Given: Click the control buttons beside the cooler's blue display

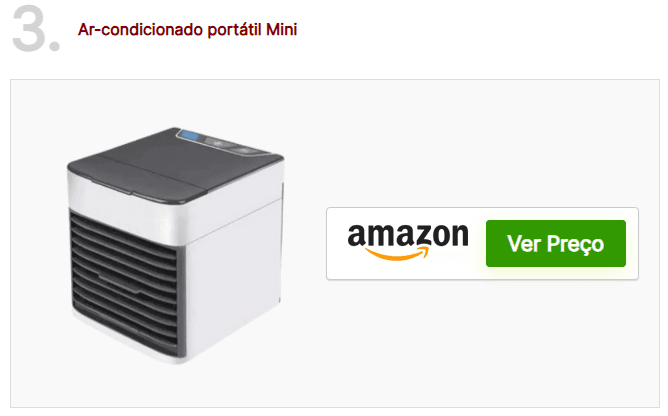Looking at the screenshot, I should tap(230, 146).
